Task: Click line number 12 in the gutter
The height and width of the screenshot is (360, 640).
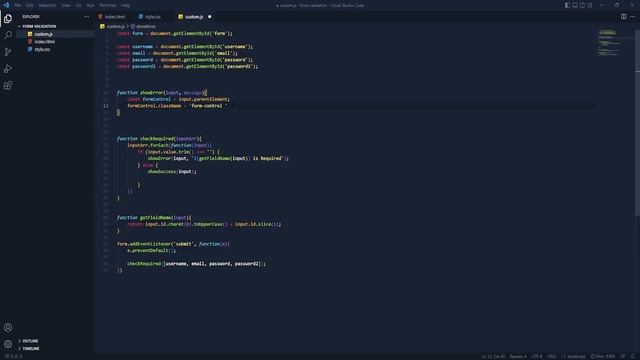Action: (x=106, y=106)
